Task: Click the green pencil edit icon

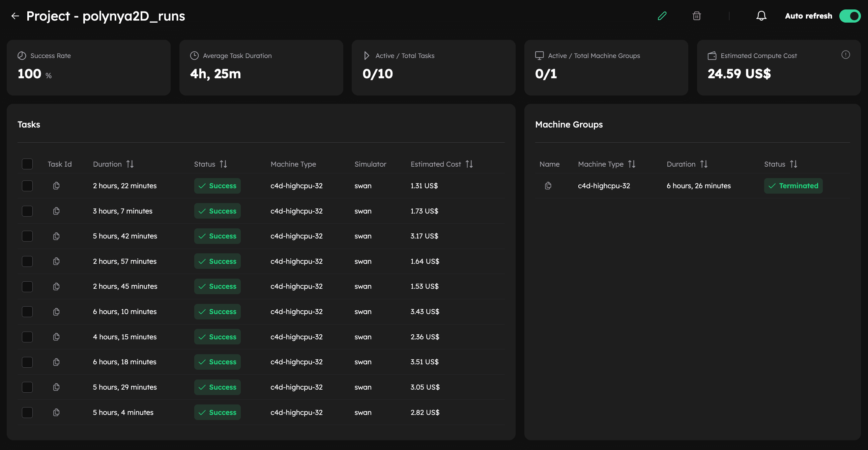Action: tap(662, 16)
